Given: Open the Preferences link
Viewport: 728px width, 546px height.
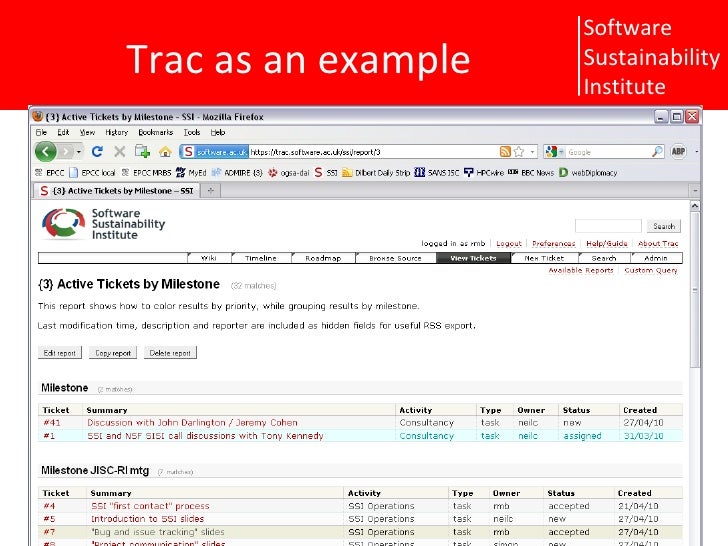Looking at the screenshot, I should pos(553,243).
